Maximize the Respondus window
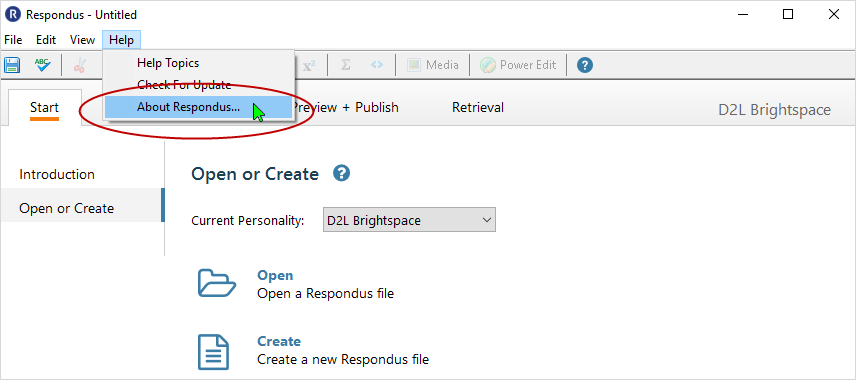 pos(788,14)
